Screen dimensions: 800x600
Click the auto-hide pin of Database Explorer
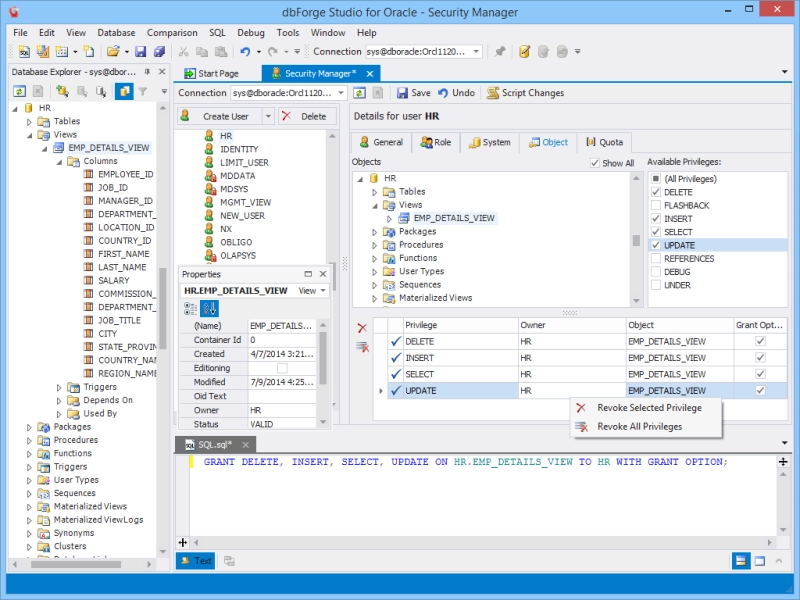[147, 72]
